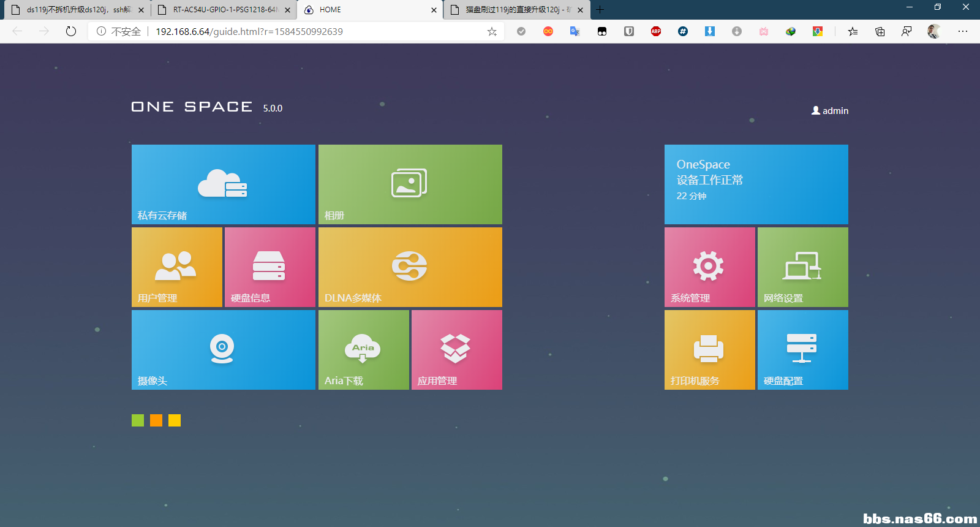Open the 打印机服务 printer service tile
The image size is (980, 527).
pyautogui.click(x=710, y=350)
